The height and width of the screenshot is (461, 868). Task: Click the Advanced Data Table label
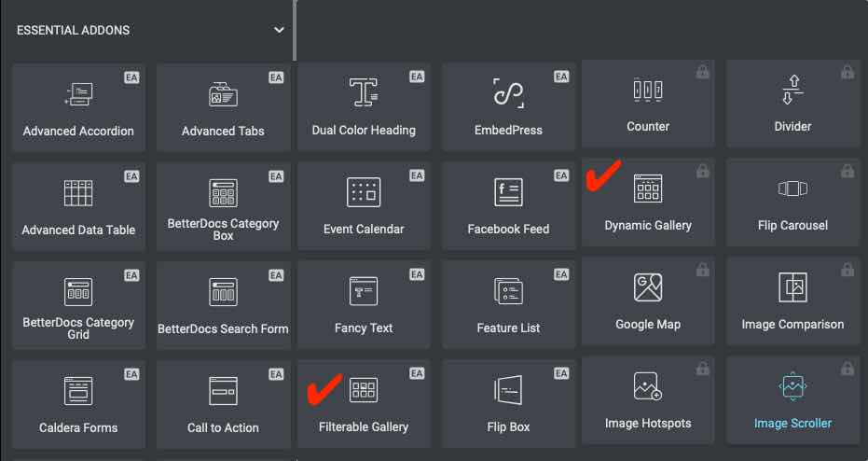pos(78,230)
